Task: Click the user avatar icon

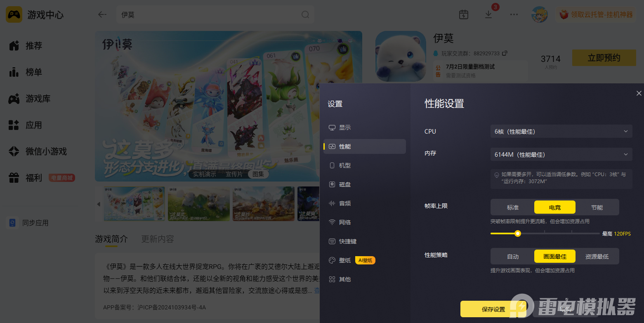Action: click(540, 14)
